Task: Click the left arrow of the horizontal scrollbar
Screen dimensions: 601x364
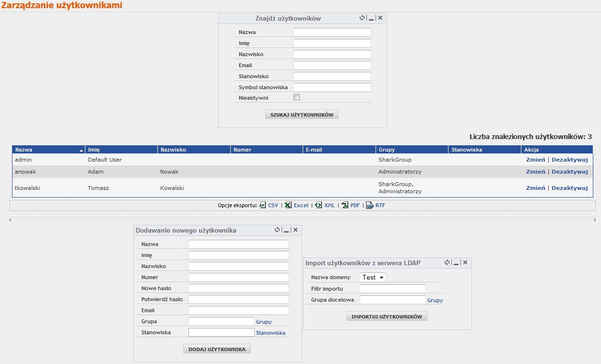Action: click(10, 220)
